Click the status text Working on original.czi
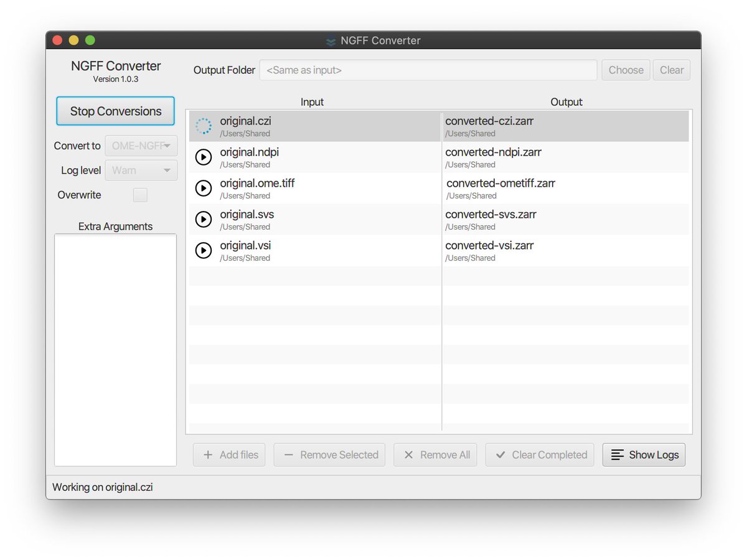This screenshot has width=747, height=560. tap(103, 487)
